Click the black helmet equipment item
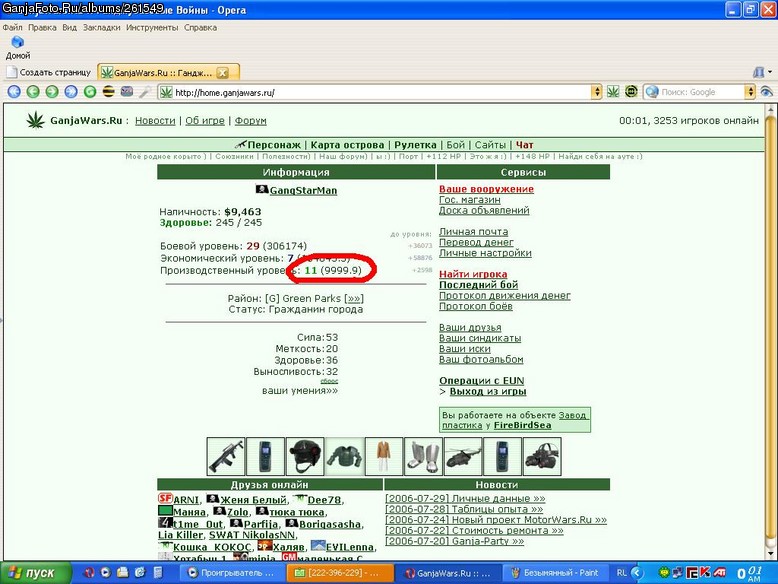The height and width of the screenshot is (584, 778). (x=305, y=456)
